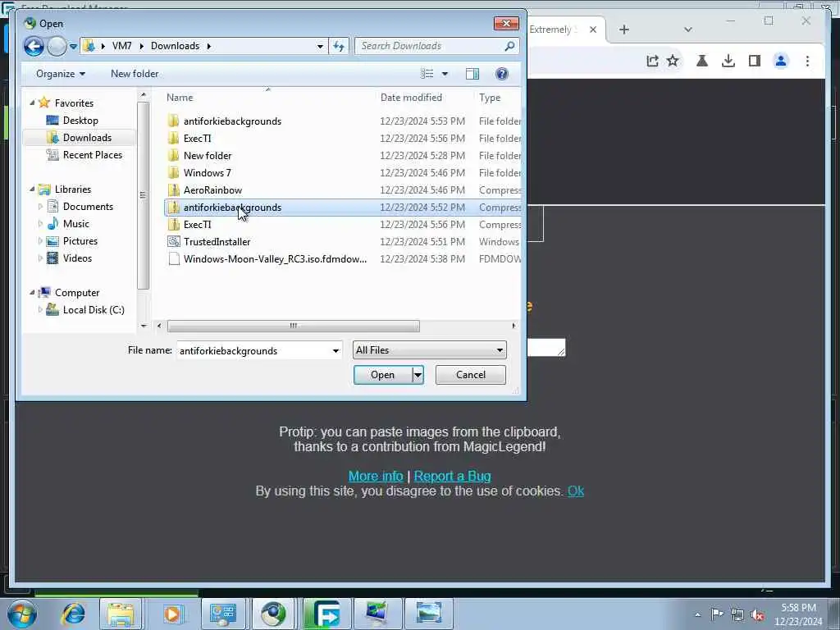Open the browser downloads icon
Viewport: 840px width, 630px height.
[x=728, y=61]
